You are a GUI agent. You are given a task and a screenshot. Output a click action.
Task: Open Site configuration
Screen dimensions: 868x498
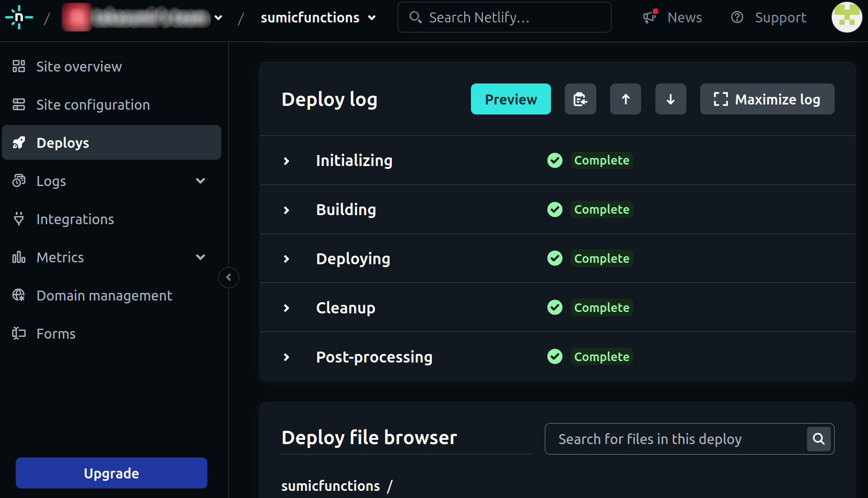pyautogui.click(x=112, y=104)
